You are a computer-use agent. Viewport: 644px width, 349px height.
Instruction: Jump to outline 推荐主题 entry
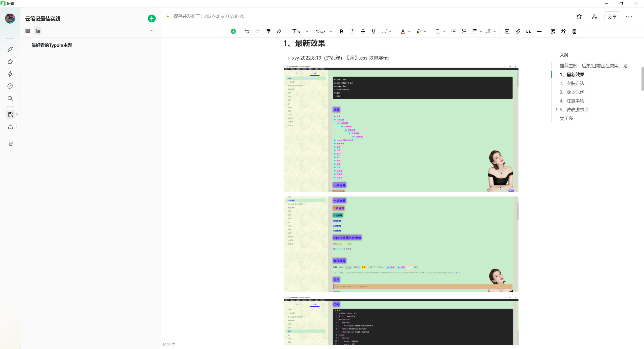pyautogui.click(x=595, y=66)
